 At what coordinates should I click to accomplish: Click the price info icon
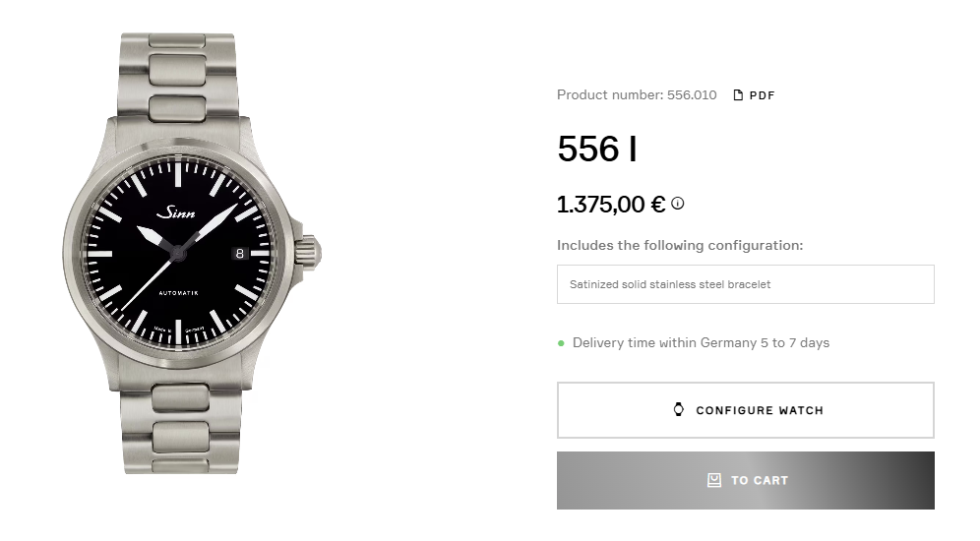[x=678, y=204]
